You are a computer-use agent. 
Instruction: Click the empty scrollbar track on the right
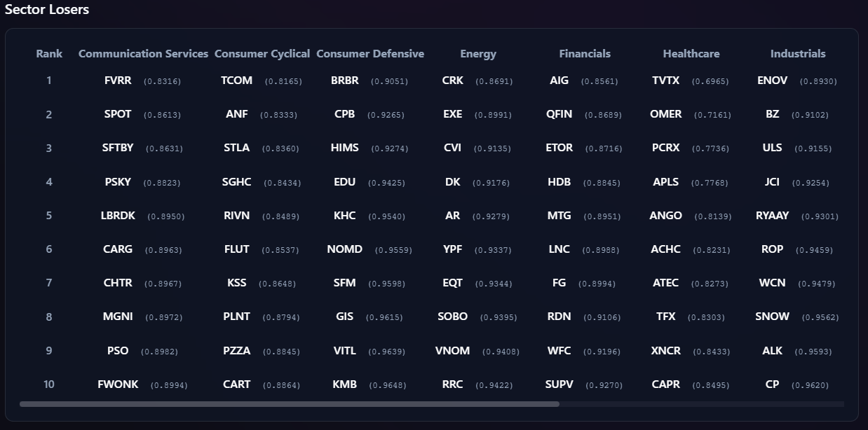pos(701,404)
